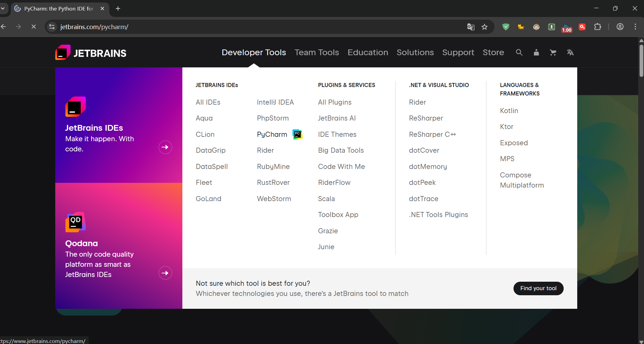Open the Store menu
644x344 pixels.
(493, 52)
